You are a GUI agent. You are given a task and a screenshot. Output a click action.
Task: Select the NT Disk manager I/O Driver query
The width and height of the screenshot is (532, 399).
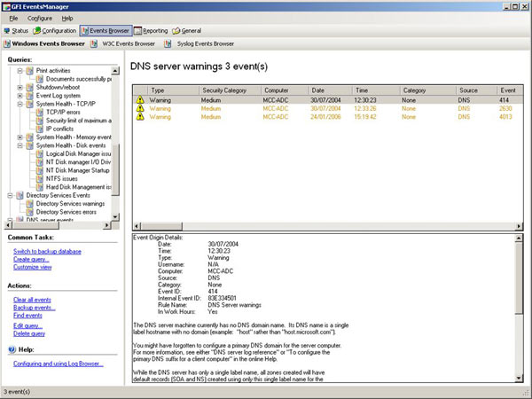[x=78, y=162]
